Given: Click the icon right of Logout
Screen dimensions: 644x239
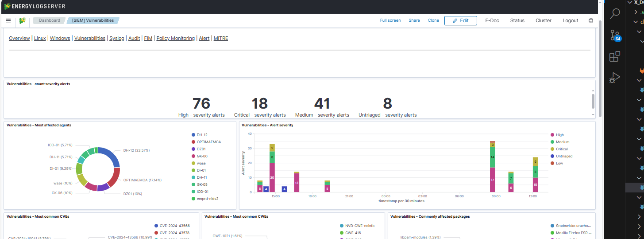Looking at the screenshot, I should coord(591,20).
